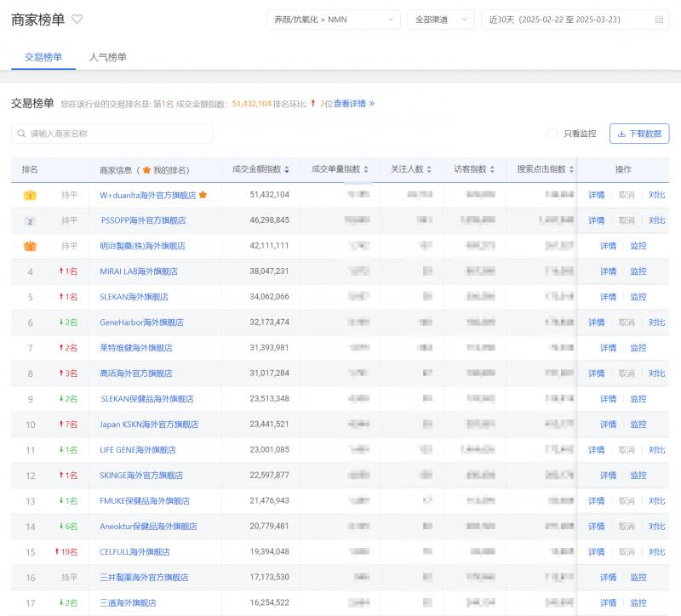The height and width of the screenshot is (616, 681).
Task: Open MIRAI LAB海外旗舰店 store link
Action: 139,271
